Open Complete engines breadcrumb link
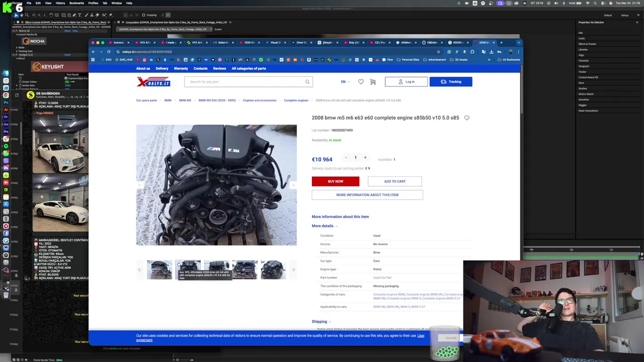Viewport: 644px width, 362px height. click(x=296, y=101)
